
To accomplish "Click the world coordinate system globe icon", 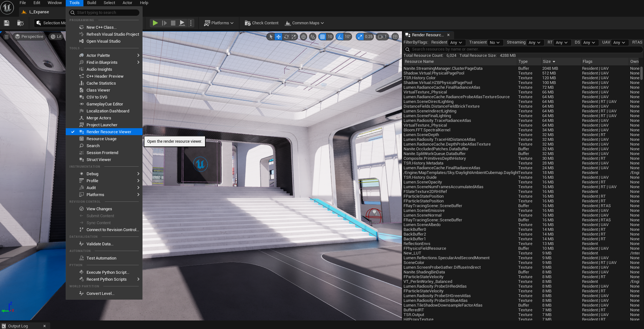I will [303, 37].
